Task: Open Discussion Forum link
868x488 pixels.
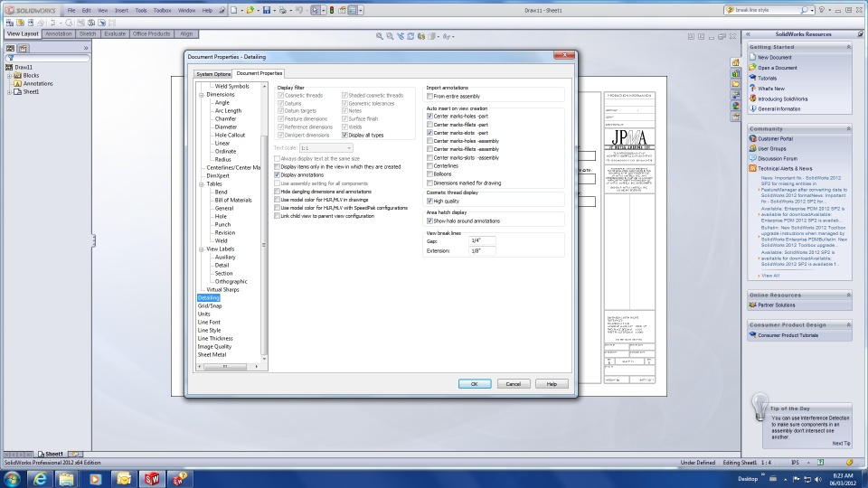Action: [x=776, y=158]
